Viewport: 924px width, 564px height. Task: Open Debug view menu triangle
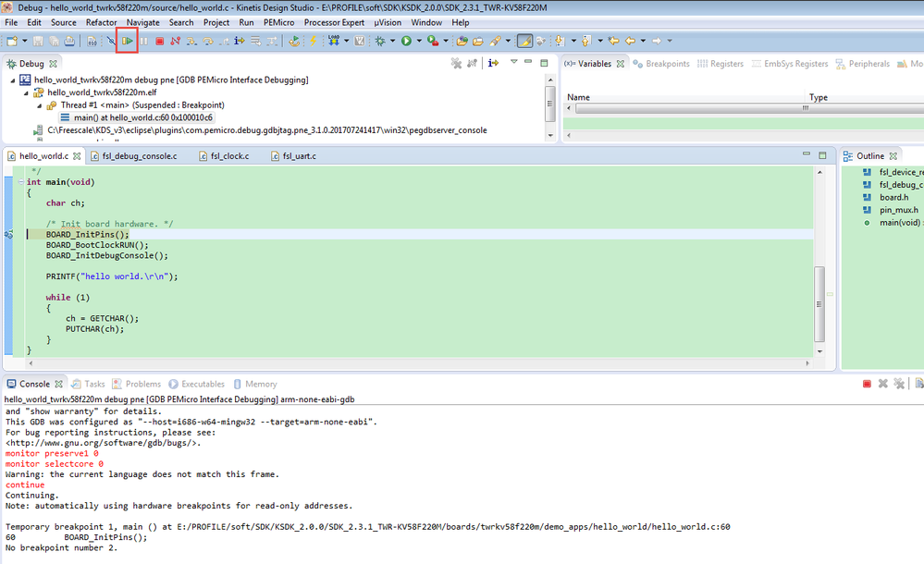[514, 62]
